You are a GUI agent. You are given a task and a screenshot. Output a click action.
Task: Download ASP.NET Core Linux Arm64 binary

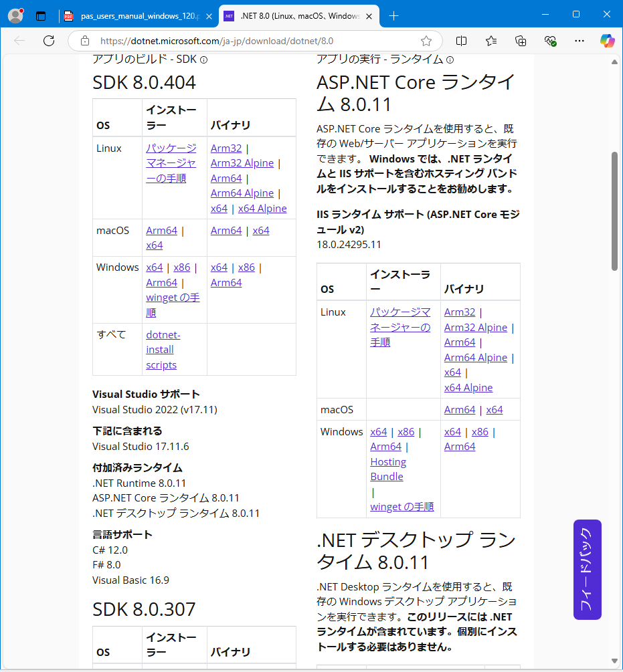point(460,342)
